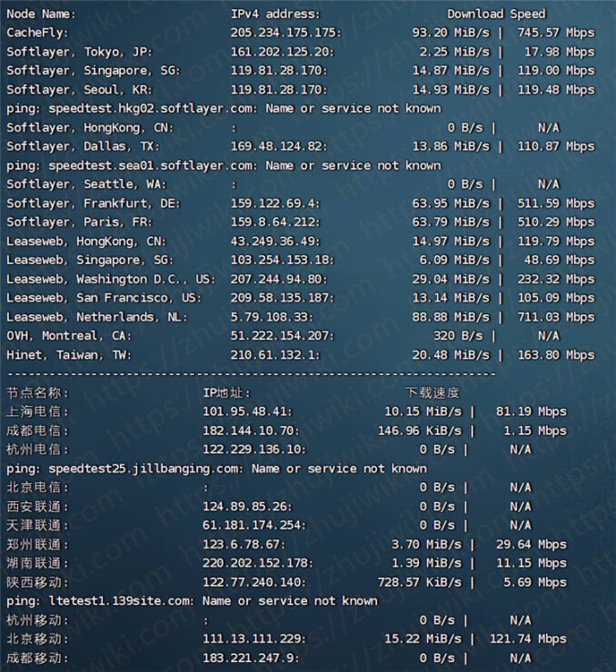This screenshot has height=672, width=616.
Task: Select 'Softlayer, HongKong, CN:' row label
Action: pos(91,128)
